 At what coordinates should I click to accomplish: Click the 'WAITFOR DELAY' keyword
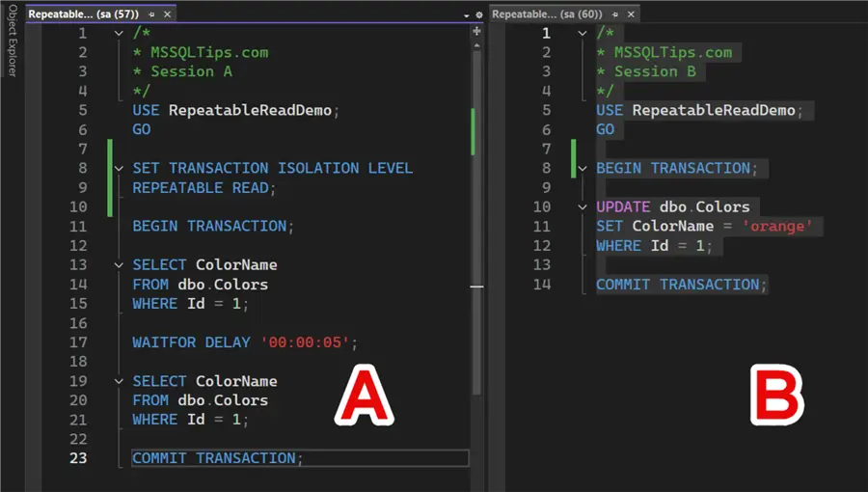coord(191,342)
